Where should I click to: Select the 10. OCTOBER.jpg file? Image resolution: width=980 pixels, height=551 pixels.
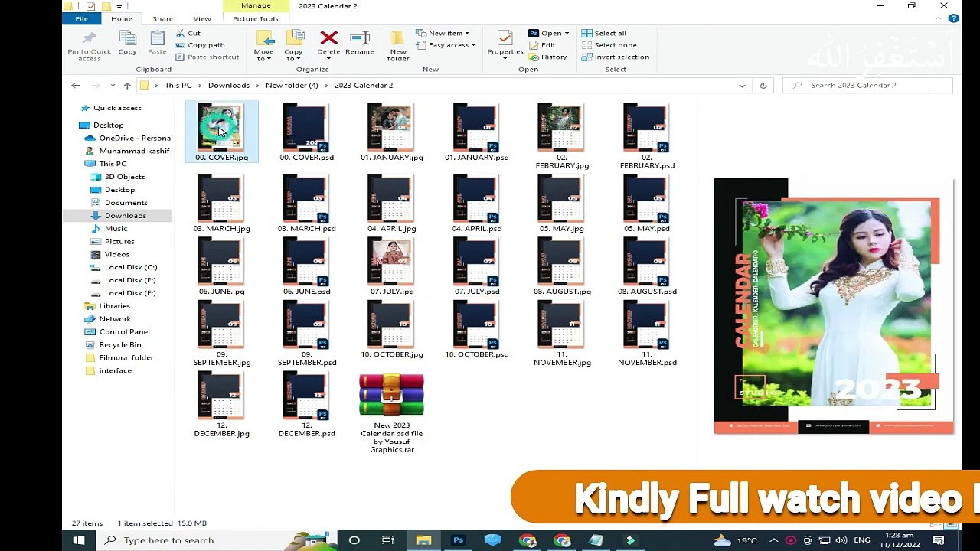tap(391, 329)
